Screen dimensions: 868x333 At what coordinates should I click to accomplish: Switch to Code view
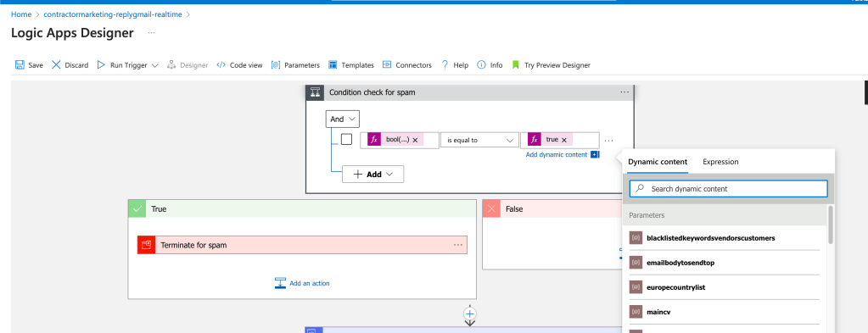tap(239, 64)
